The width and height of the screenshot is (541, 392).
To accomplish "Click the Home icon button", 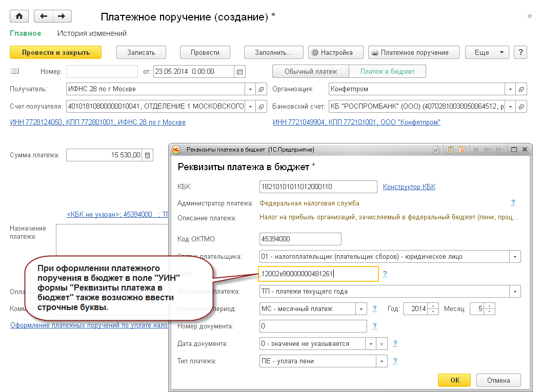I will [x=19, y=16].
